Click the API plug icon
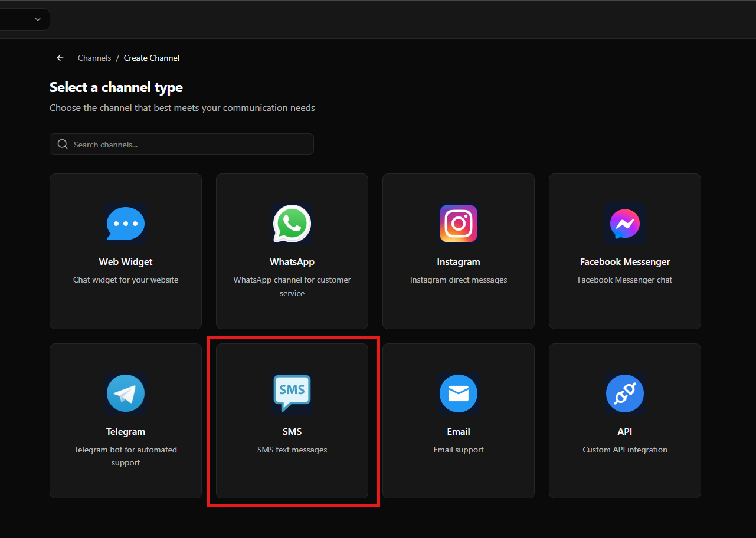The image size is (756, 538). [625, 393]
